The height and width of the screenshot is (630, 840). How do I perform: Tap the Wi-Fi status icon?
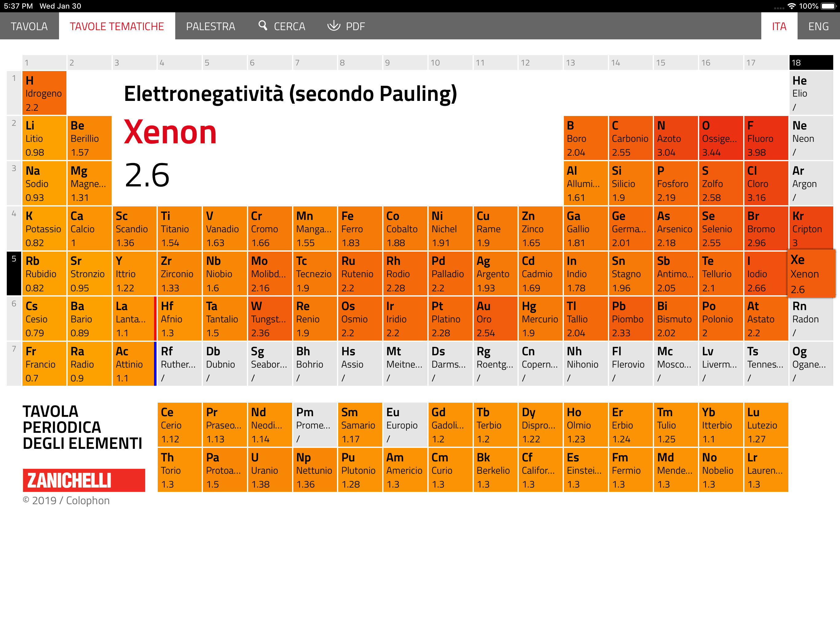[x=791, y=6]
